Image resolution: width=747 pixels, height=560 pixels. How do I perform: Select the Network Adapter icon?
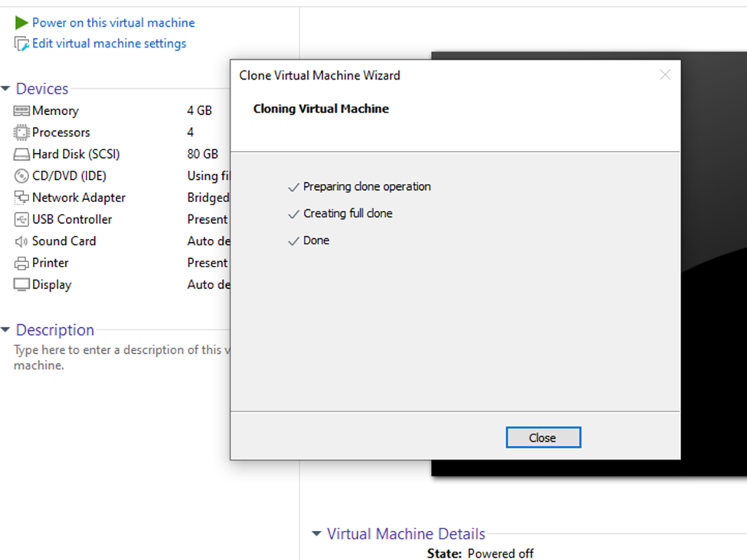point(21,198)
